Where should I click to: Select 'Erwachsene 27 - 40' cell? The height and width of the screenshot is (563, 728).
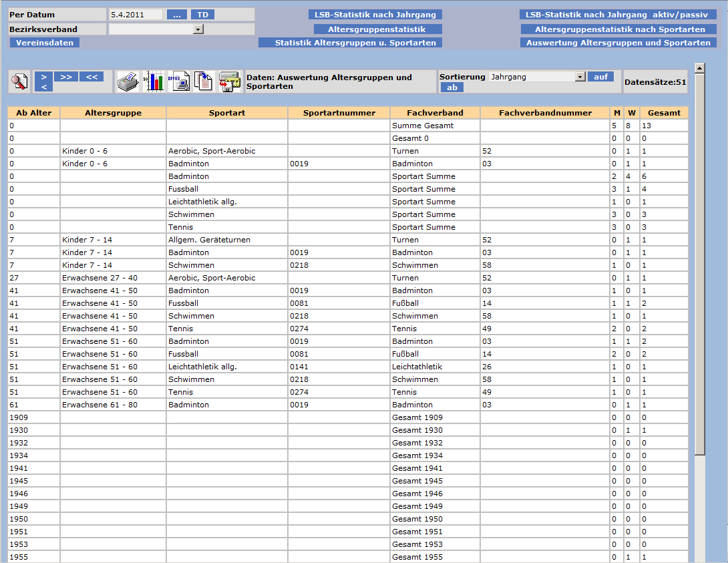114,278
